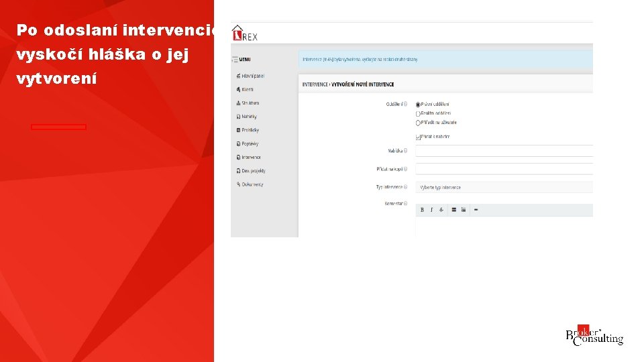Click help icon next to Oddělení
Image resolution: width=644 pixels, height=362 pixels.
click(x=405, y=105)
